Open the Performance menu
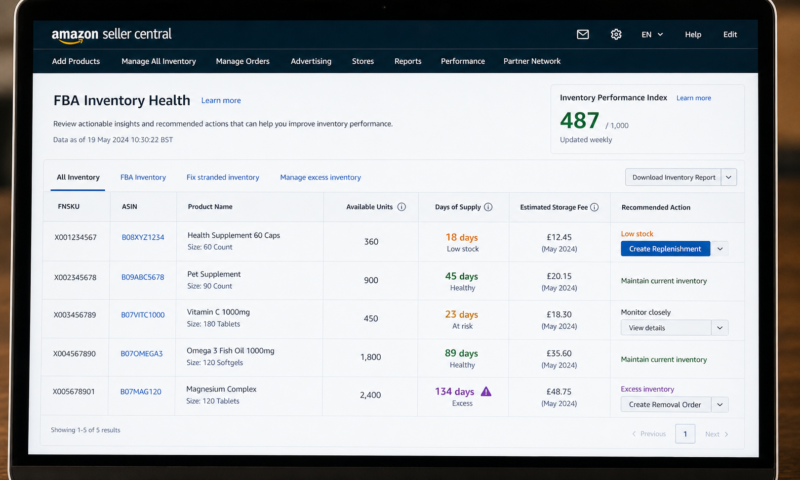Viewport: 800px width, 480px height. [x=463, y=61]
